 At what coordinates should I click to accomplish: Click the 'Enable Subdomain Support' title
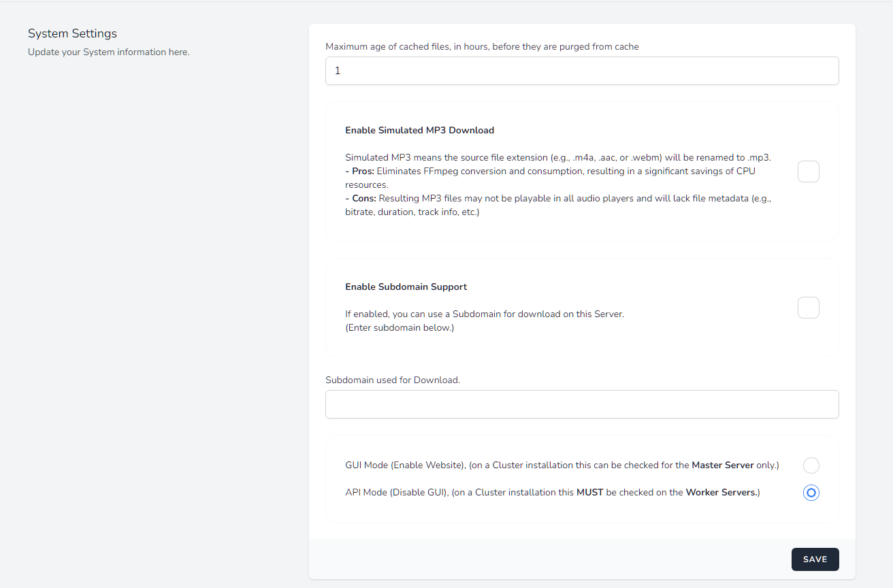click(406, 287)
